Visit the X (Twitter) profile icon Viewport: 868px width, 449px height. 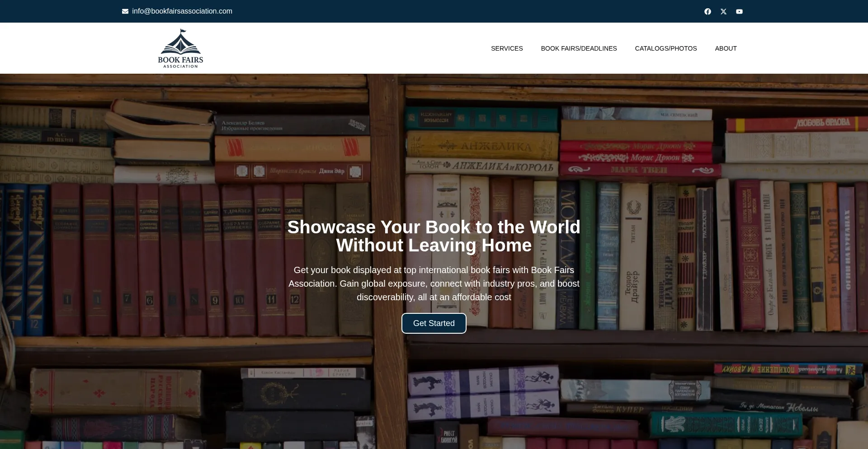(x=723, y=11)
